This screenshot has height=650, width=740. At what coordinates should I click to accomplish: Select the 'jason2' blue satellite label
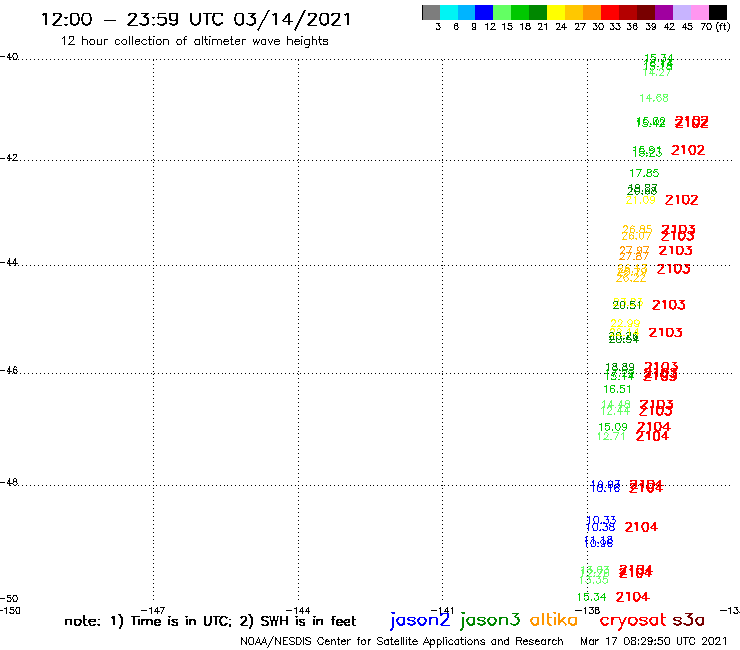[x=420, y=620]
